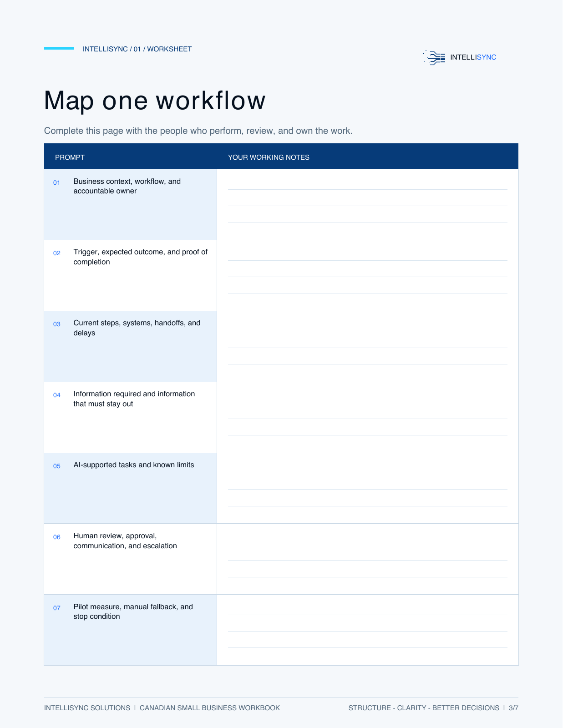Viewport: 563px width, 728px height.
Task: Click the YOUR WORKING NOTES column header
Action: coord(269,157)
